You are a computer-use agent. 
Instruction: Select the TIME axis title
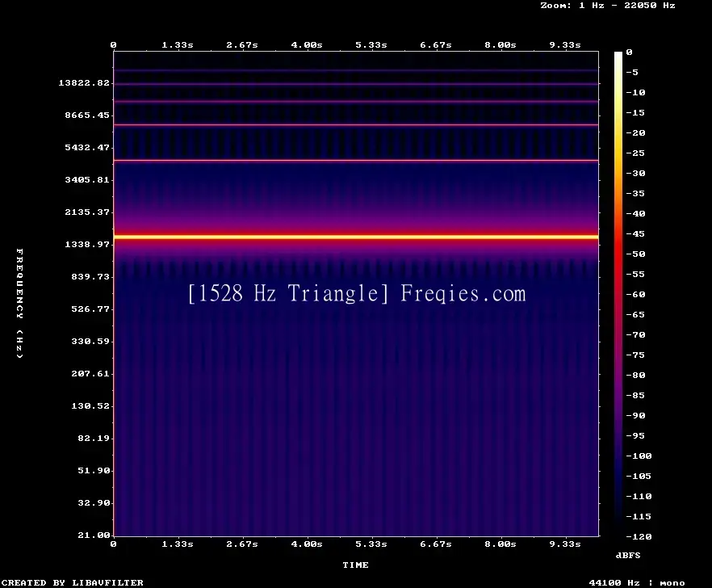tap(355, 565)
